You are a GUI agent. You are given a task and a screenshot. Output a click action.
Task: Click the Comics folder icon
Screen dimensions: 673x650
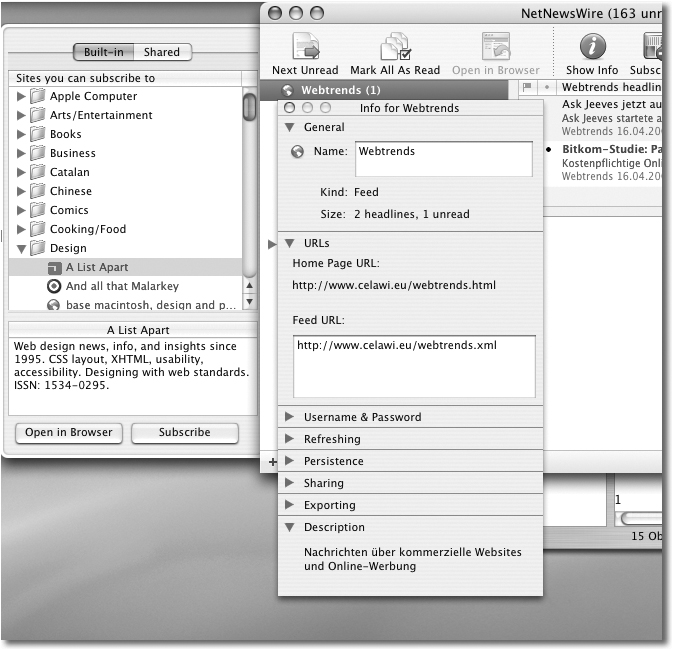38,210
